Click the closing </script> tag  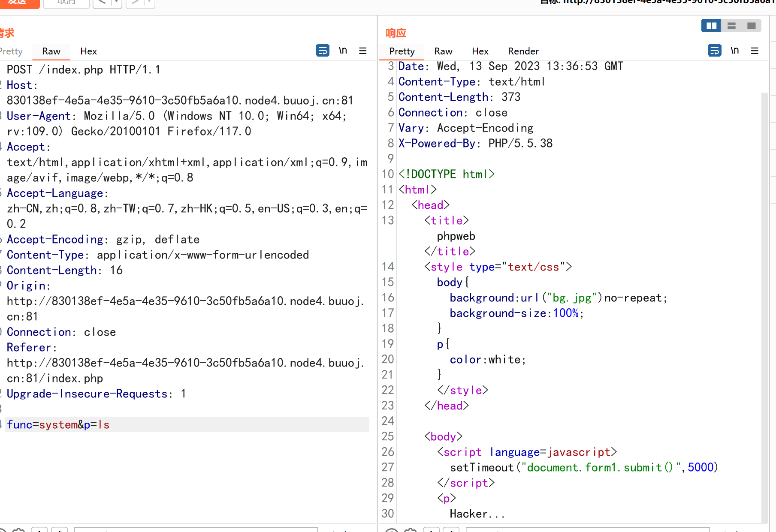pyautogui.click(x=466, y=483)
